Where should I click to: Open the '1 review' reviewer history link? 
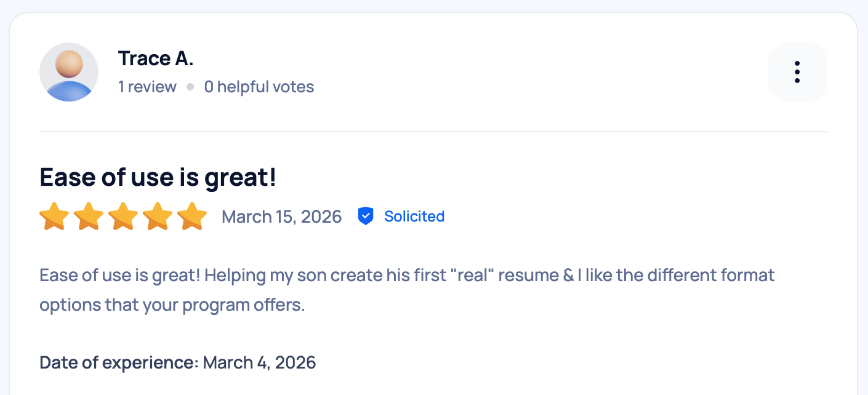click(147, 87)
